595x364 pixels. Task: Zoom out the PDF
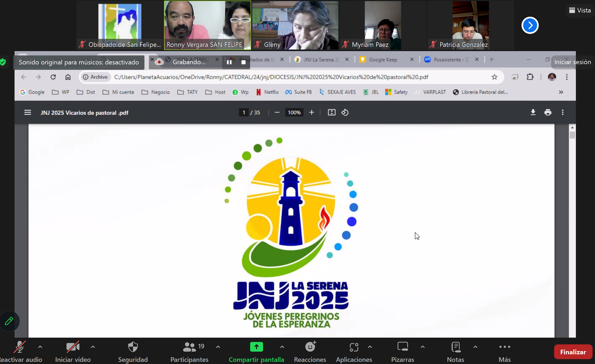(277, 112)
